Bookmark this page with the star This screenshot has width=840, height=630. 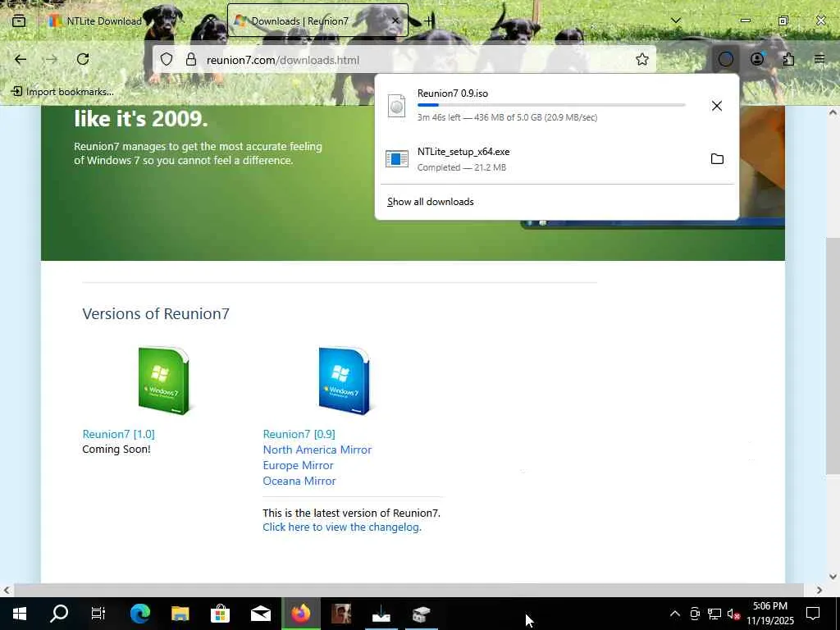(x=641, y=59)
